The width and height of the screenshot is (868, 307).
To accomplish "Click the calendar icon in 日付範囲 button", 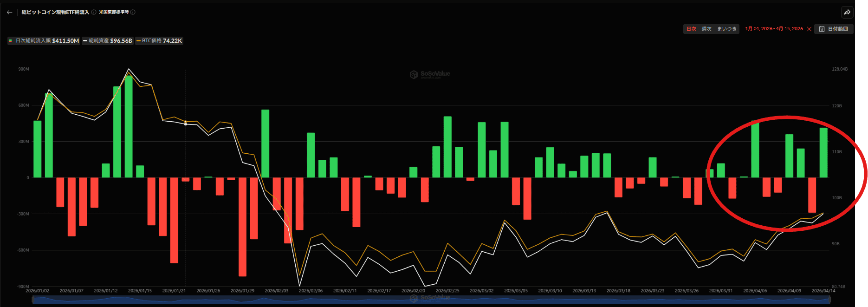I will click(x=822, y=29).
